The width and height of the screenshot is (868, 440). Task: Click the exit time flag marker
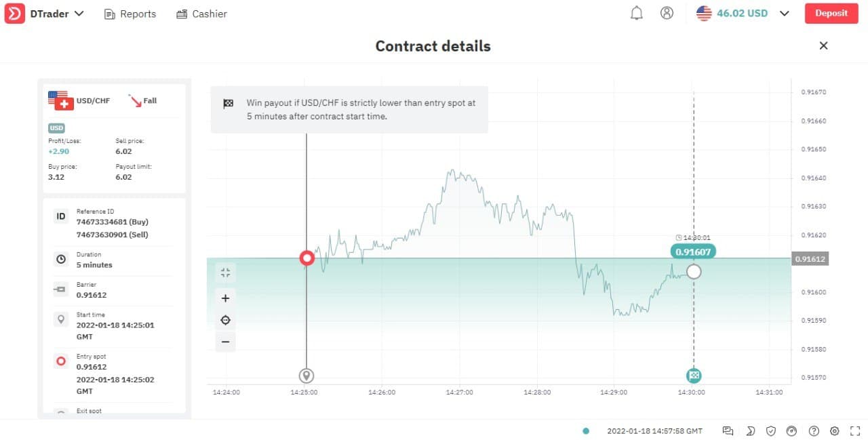point(694,376)
